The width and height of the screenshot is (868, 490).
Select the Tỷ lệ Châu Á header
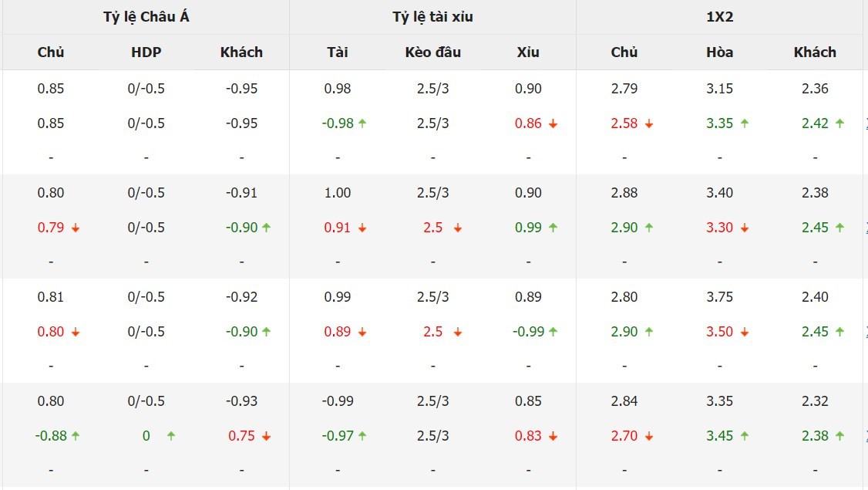tap(146, 17)
